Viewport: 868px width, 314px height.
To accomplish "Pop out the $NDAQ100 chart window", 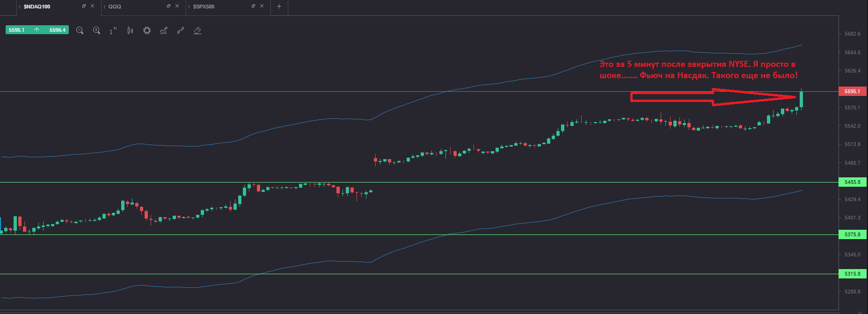I will 84,6.
